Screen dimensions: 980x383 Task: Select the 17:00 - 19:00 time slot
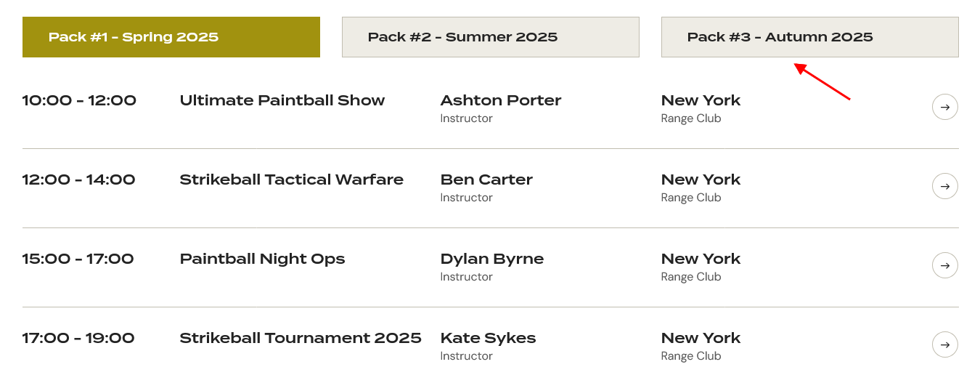click(x=78, y=338)
